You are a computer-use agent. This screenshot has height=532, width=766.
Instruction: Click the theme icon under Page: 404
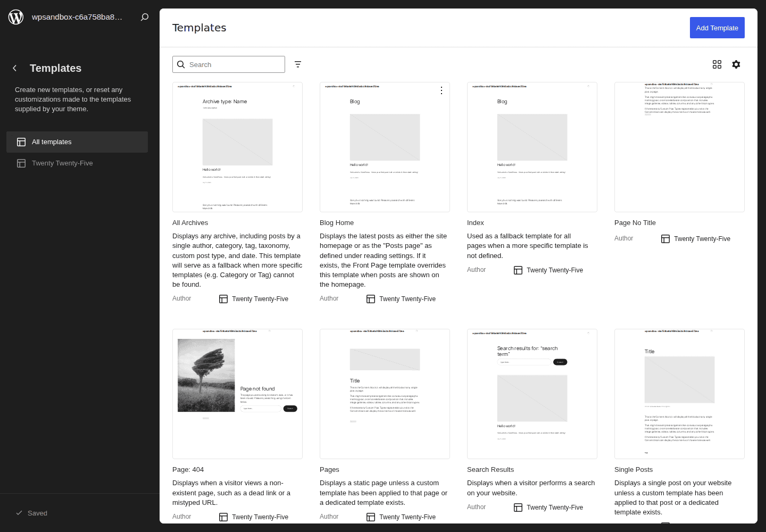click(223, 517)
